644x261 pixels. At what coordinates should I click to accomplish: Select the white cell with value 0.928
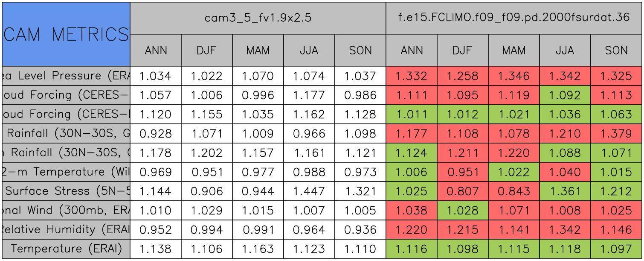click(156, 134)
